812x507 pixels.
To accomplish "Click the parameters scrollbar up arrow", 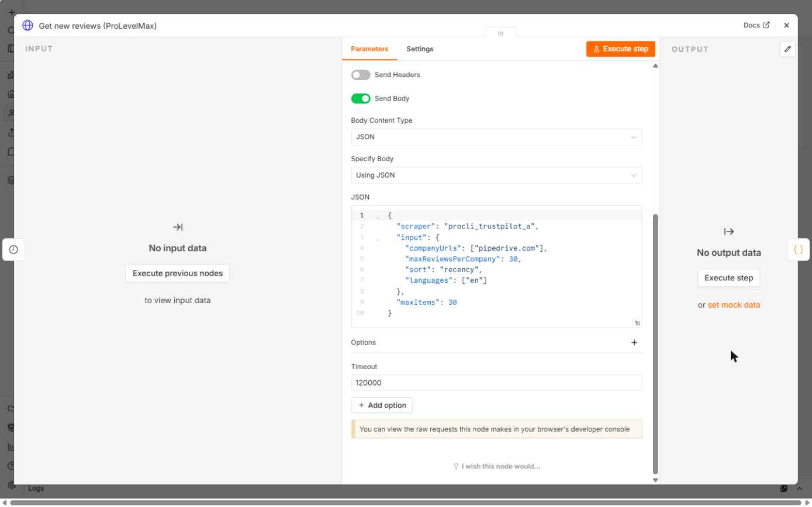I will [655, 66].
